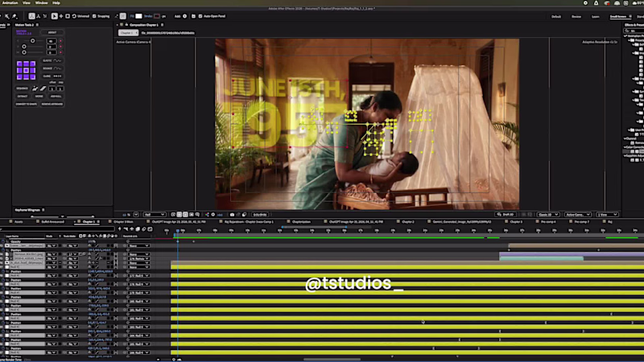Select the Puppet pin tool
The width and height of the screenshot is (644, 362).
click(x=14, y=16)
